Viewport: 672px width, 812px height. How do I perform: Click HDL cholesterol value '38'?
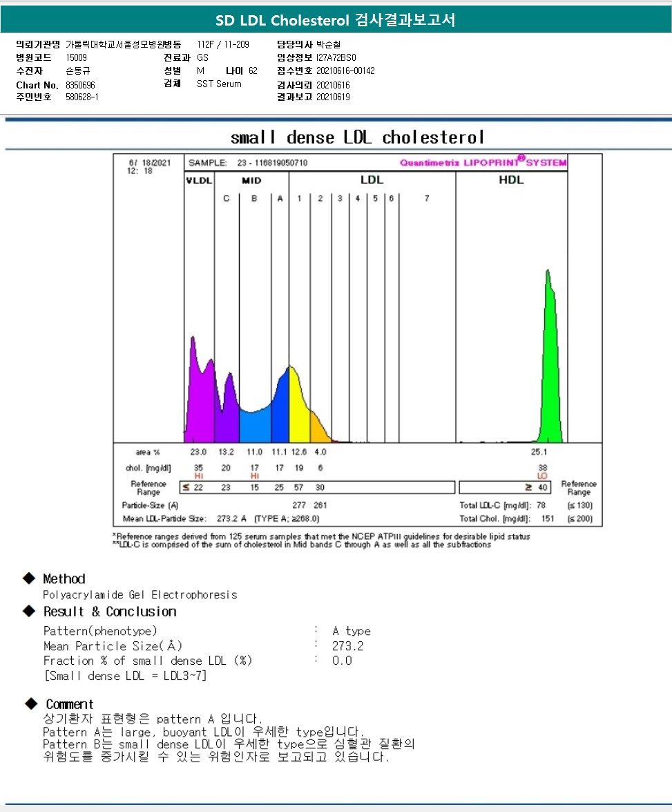(x=542, y=468)
